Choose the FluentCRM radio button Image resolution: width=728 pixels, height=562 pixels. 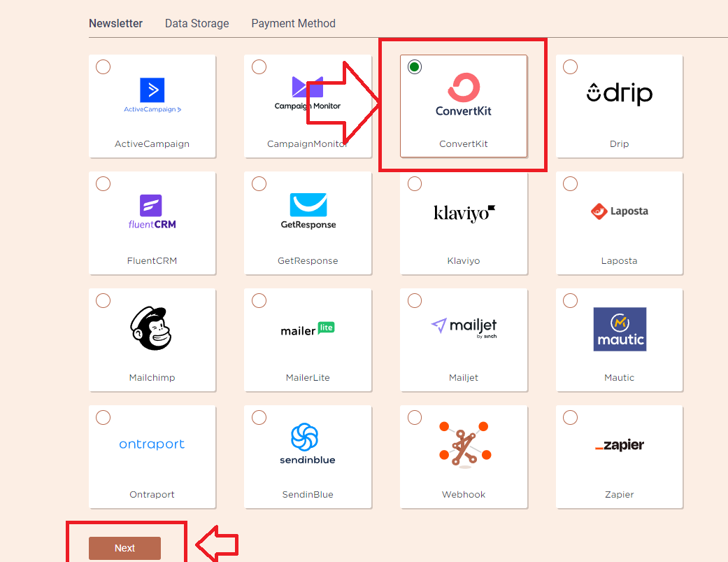point(103,184)
